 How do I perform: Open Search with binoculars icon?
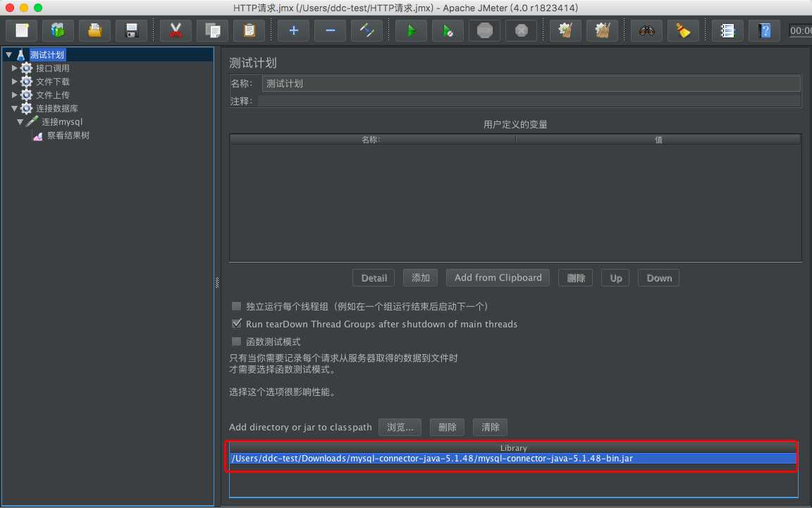646,30
